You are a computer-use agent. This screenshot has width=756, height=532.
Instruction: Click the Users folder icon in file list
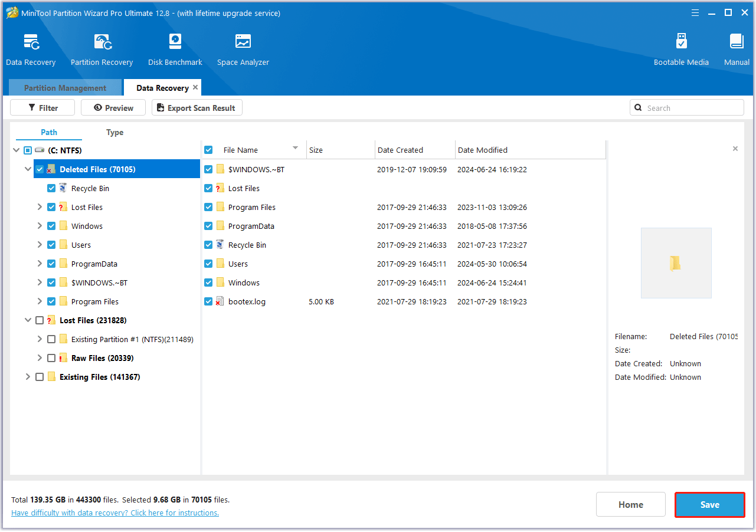(x=220, y=264)
